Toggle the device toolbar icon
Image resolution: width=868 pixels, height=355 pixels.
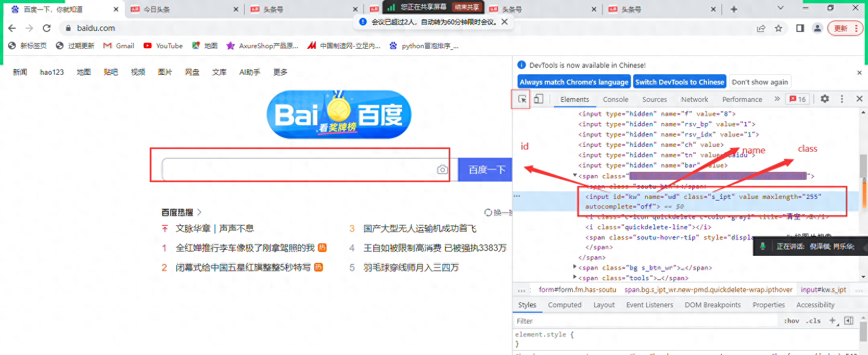538,99
